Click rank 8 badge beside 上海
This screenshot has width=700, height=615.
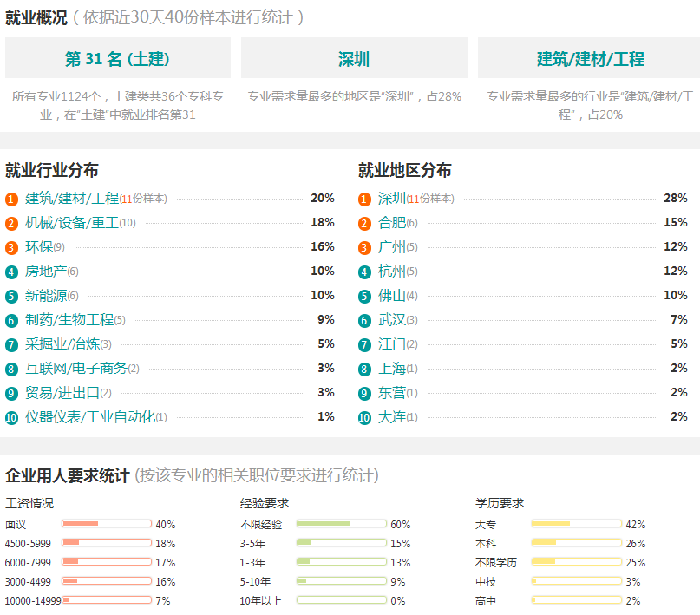364,370
